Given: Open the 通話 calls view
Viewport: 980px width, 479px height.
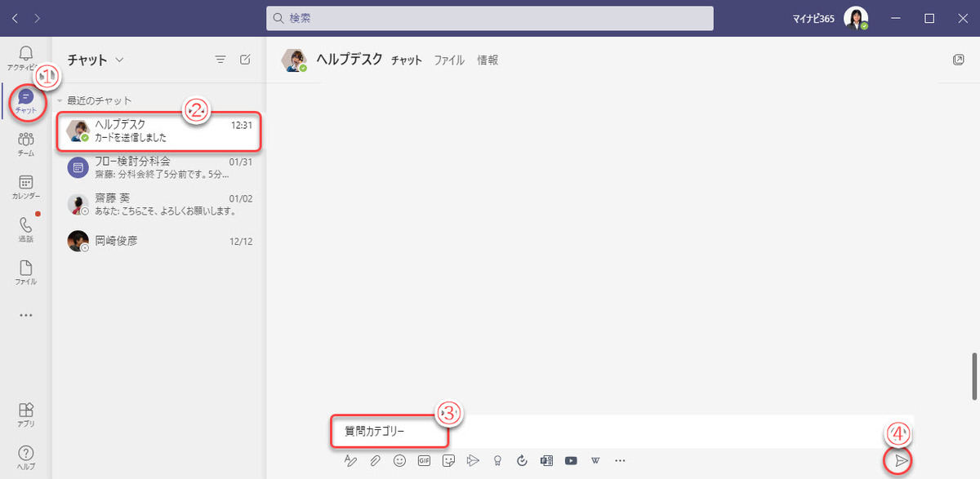Looking at the screenshot, I should [25, 229].
